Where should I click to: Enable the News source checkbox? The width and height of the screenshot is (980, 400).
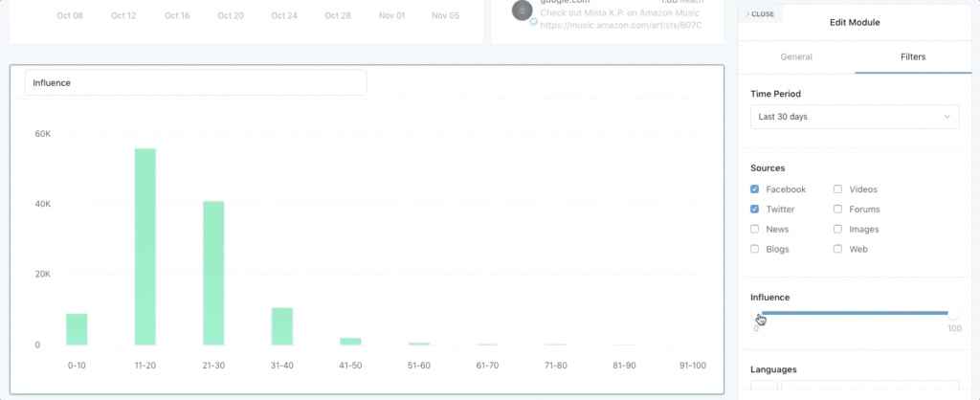755,230
